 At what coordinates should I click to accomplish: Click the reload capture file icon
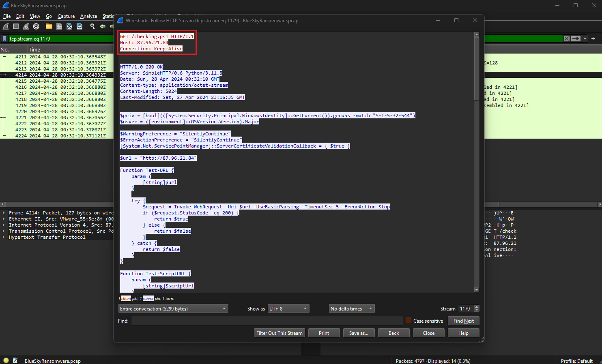pos(80,26)
